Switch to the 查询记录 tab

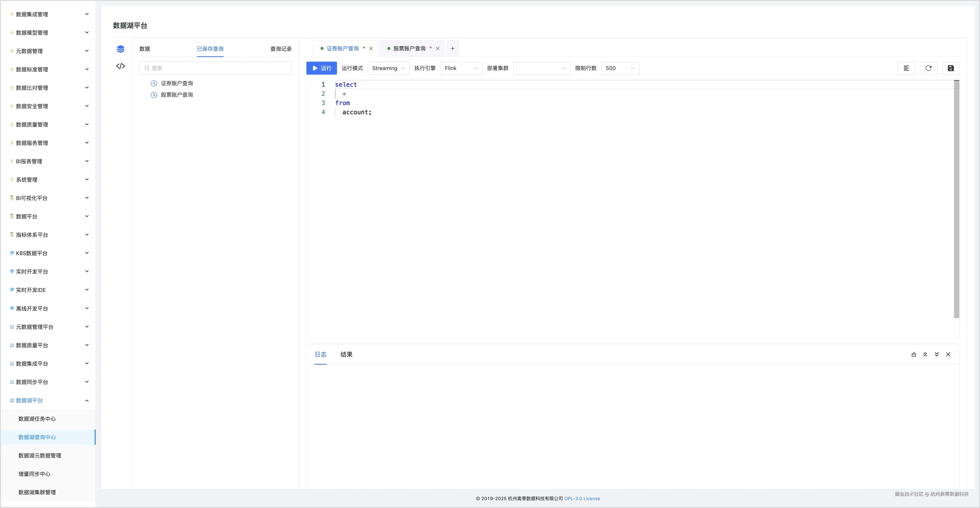pyautogui.click(x=281, y=49)
